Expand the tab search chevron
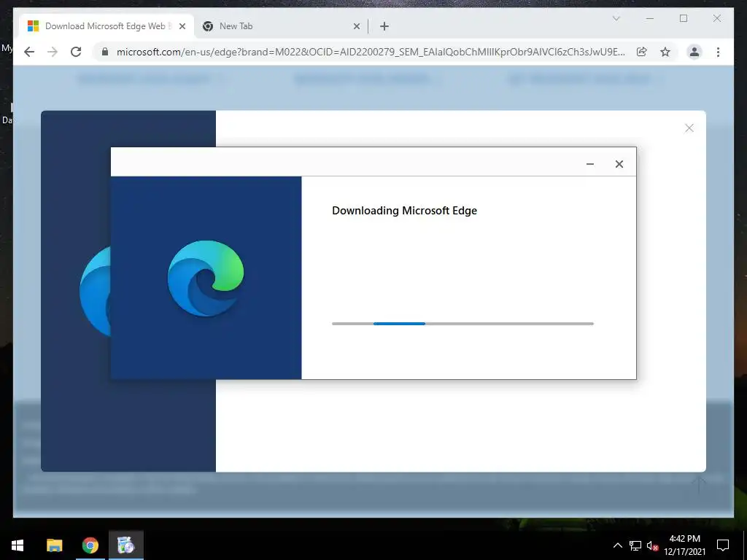Viewport: 747px width, 560px height. pyautogui.click(x=616, y=18)
